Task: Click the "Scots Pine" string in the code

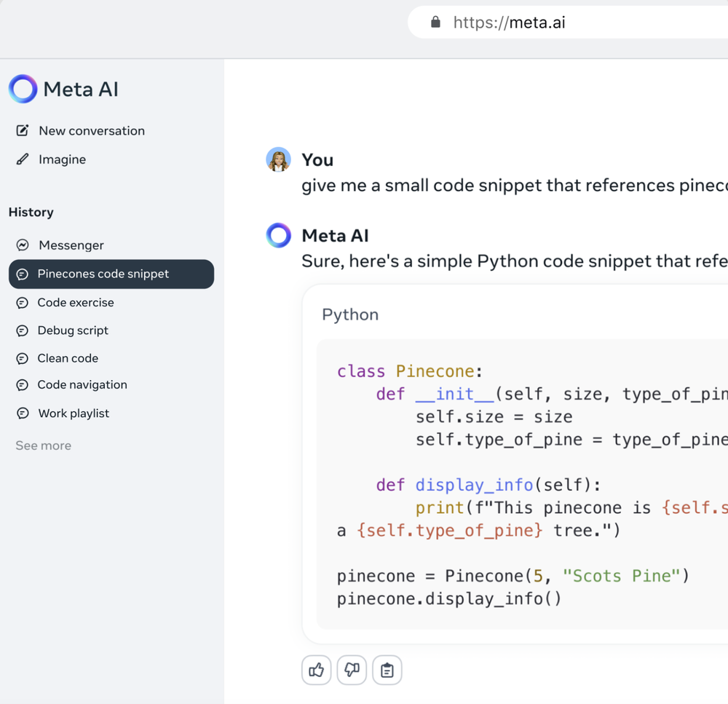Action: 621,577
